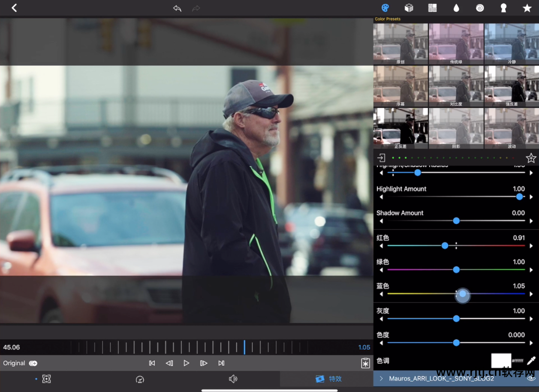The image size is (539, 392).
Task: Open the spiral distortion effects tab
Action: [480, 8]
